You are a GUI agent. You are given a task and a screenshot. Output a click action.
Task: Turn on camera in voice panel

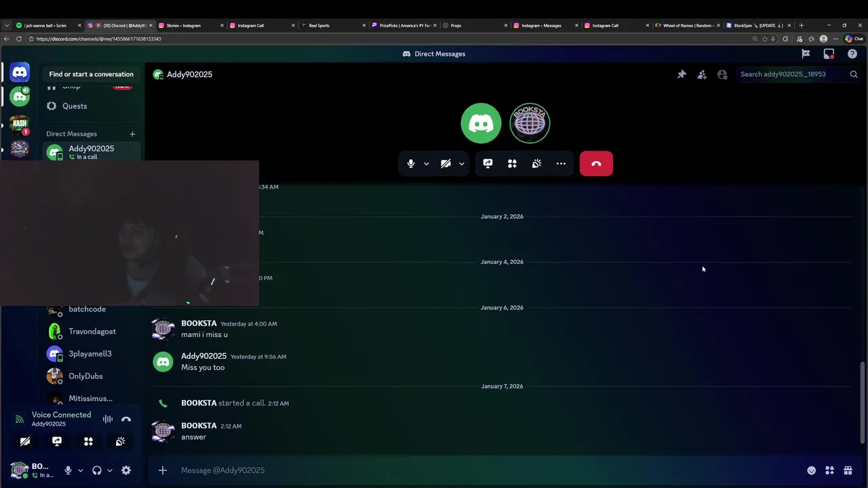tap(25, 441)
